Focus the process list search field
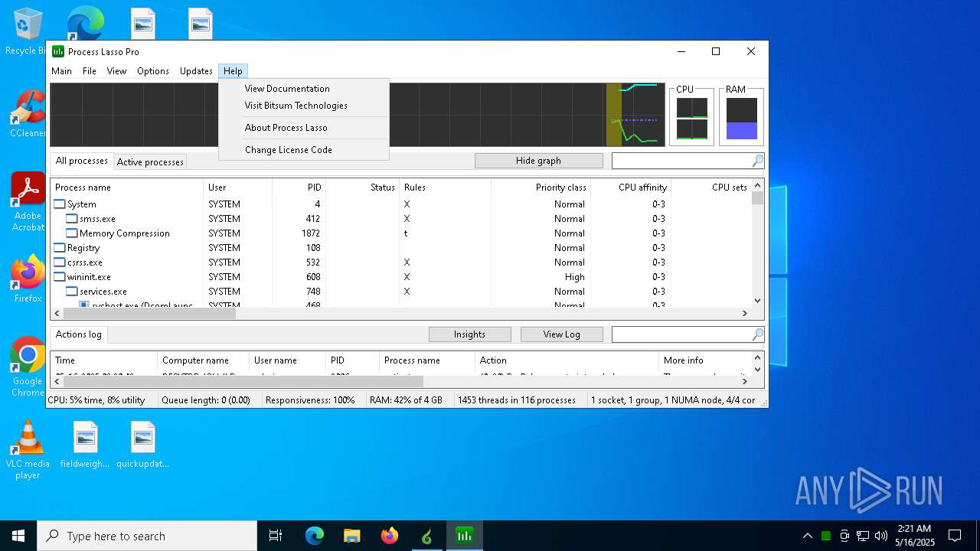This screenshot has height=551, width=980. (x=681, y=161)
